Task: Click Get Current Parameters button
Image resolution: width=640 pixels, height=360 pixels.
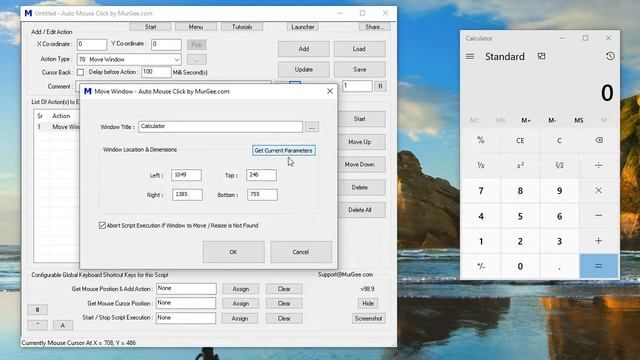Action: pyautogui.click(x=284, y=151)
